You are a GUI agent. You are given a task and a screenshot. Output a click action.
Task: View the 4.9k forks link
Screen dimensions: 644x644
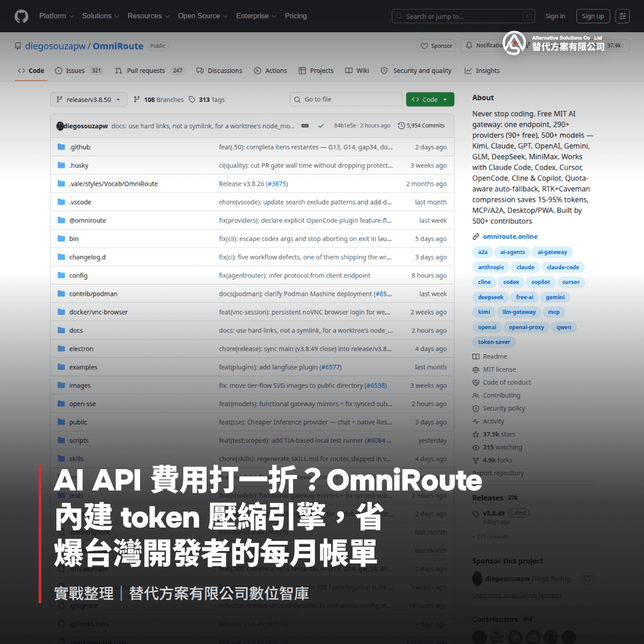coord(492,460)
